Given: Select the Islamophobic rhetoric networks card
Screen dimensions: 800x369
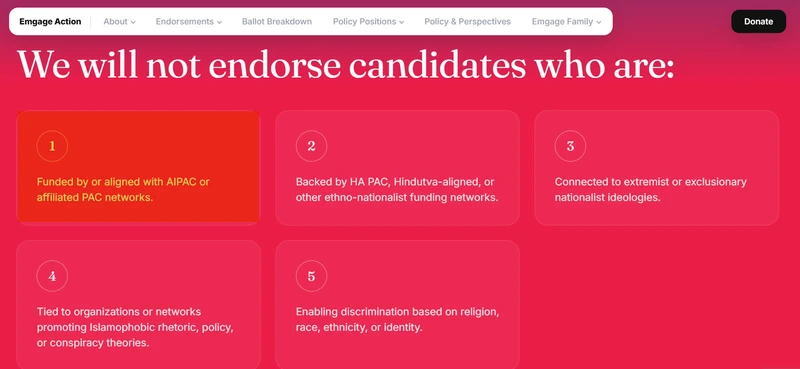Looking at the screenshot, I should (139, 304).
